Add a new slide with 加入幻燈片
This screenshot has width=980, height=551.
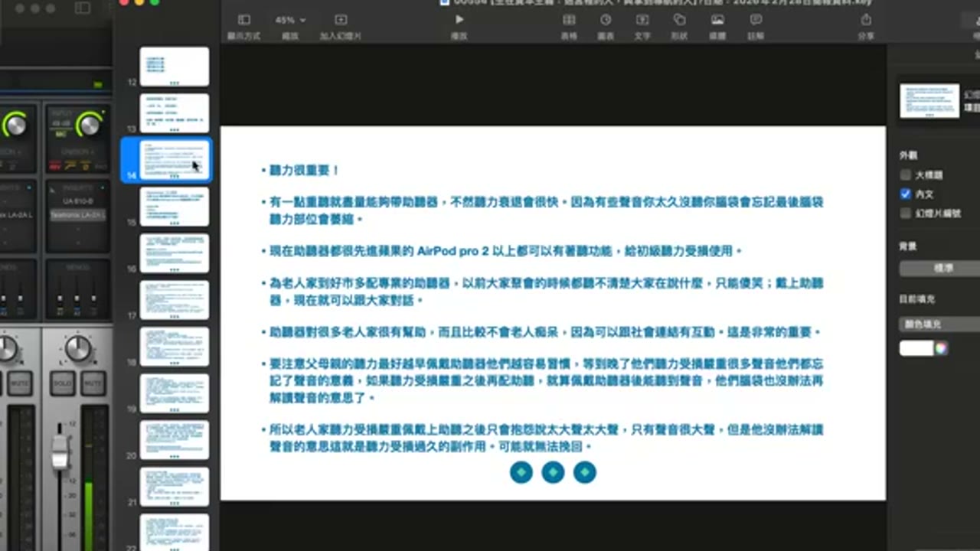pos(341,20)
